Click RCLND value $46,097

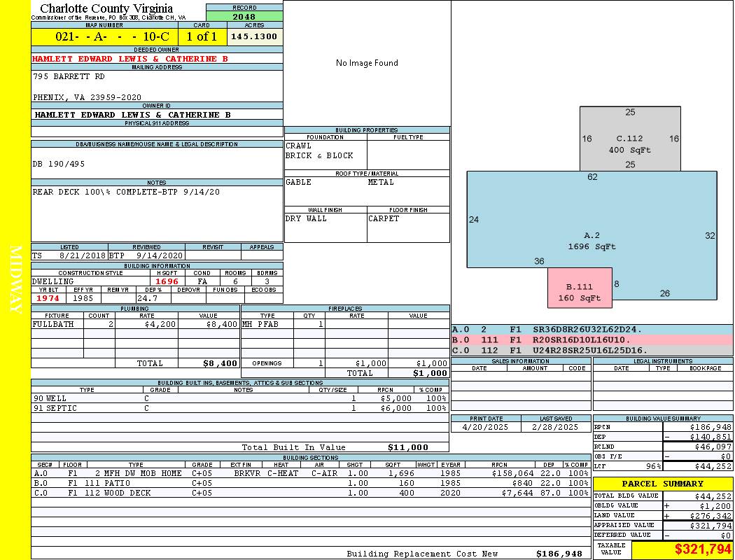[713, 447]
